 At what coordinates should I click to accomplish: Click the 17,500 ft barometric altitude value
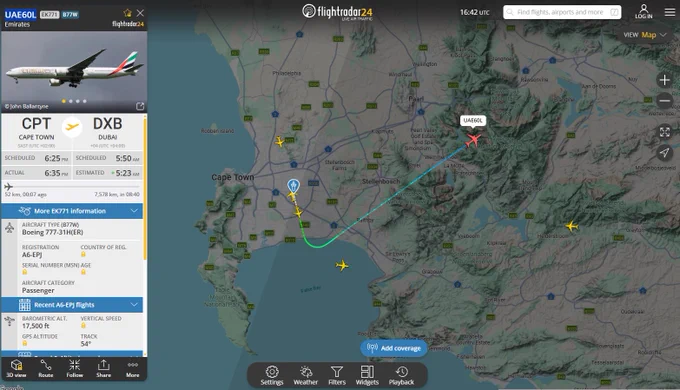(x=36, y=326)
